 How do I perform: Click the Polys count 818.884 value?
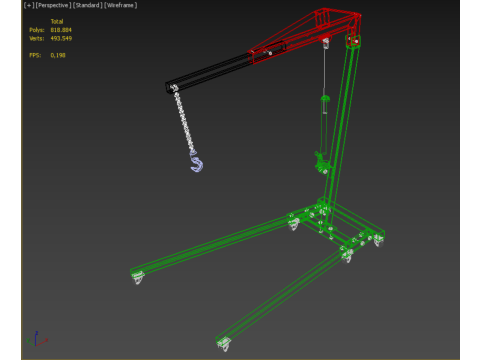[61, 30]
